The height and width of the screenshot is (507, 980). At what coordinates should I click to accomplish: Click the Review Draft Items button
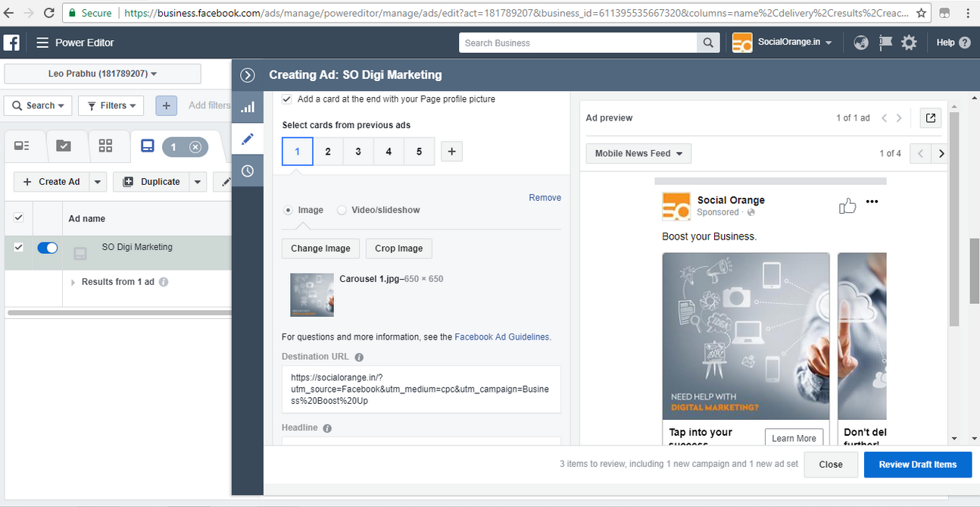click(x=917, y=464)
